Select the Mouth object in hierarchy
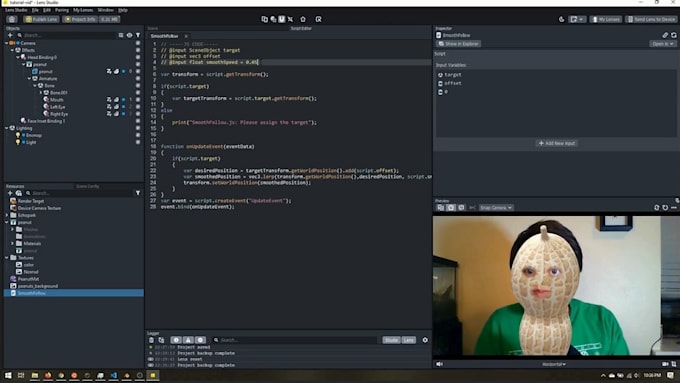 pos(56,100)
